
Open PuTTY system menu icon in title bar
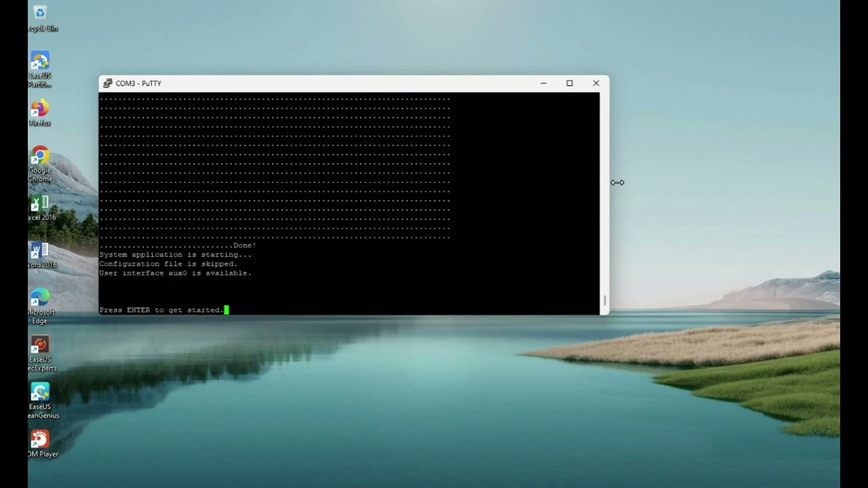pyautogui.click(x=108, y=83)
